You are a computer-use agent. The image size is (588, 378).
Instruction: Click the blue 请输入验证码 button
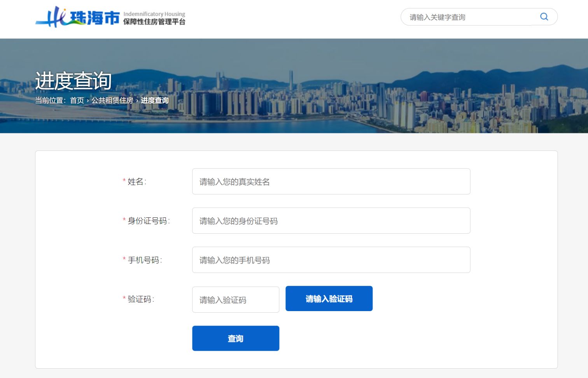coord(329,298)
